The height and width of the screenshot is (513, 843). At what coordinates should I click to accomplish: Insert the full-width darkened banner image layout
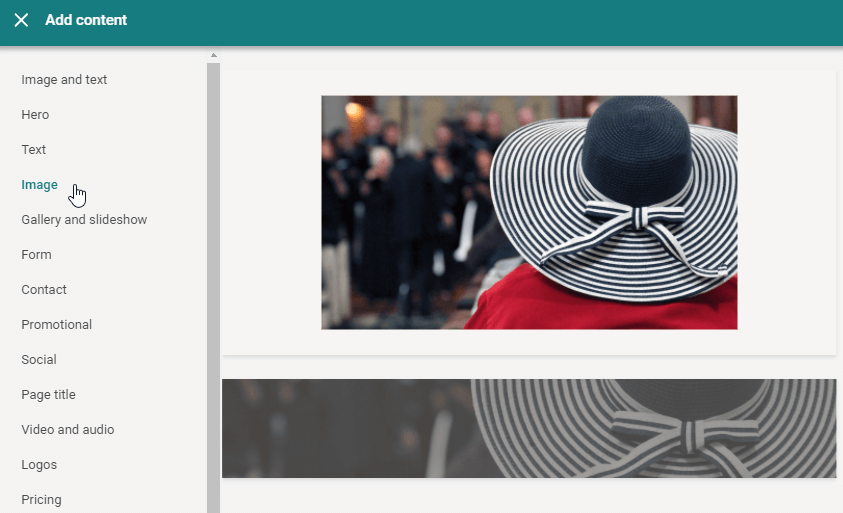click(x=529, y=428)
